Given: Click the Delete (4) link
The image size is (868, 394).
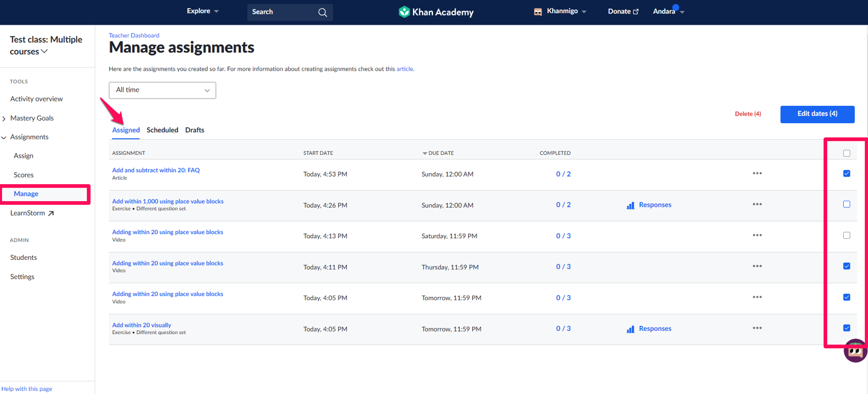Looking at the screenshot, I should pos(747,114).
